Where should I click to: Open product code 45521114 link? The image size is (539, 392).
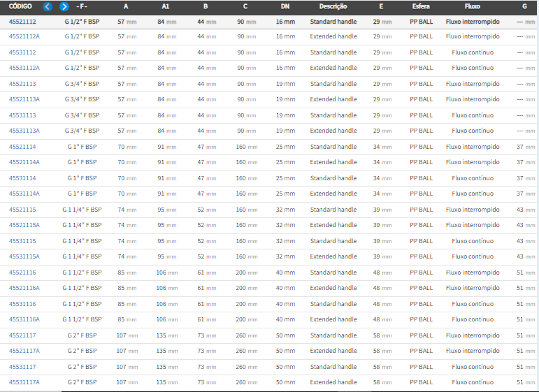pyautogui.click(x=22, y=147)
